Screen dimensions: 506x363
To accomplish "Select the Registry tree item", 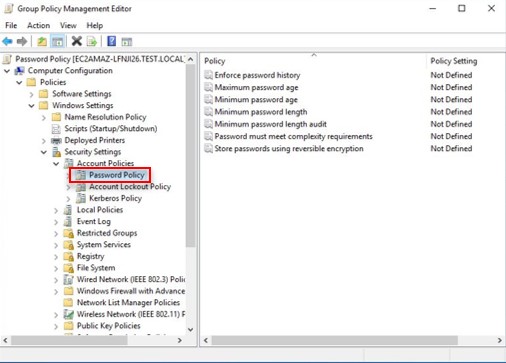I will [x=90, y=256].
